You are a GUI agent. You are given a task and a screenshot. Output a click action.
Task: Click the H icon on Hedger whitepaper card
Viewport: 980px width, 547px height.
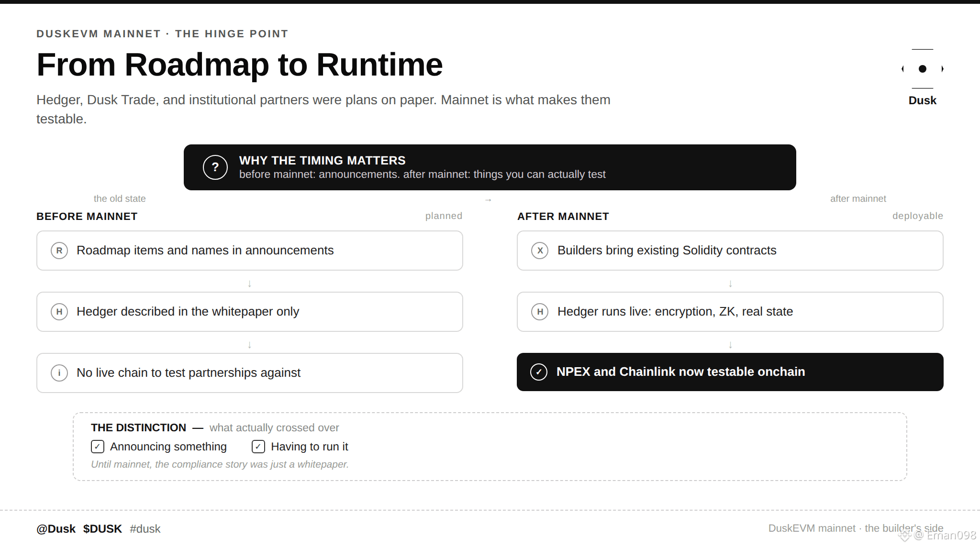coord(59,312)
